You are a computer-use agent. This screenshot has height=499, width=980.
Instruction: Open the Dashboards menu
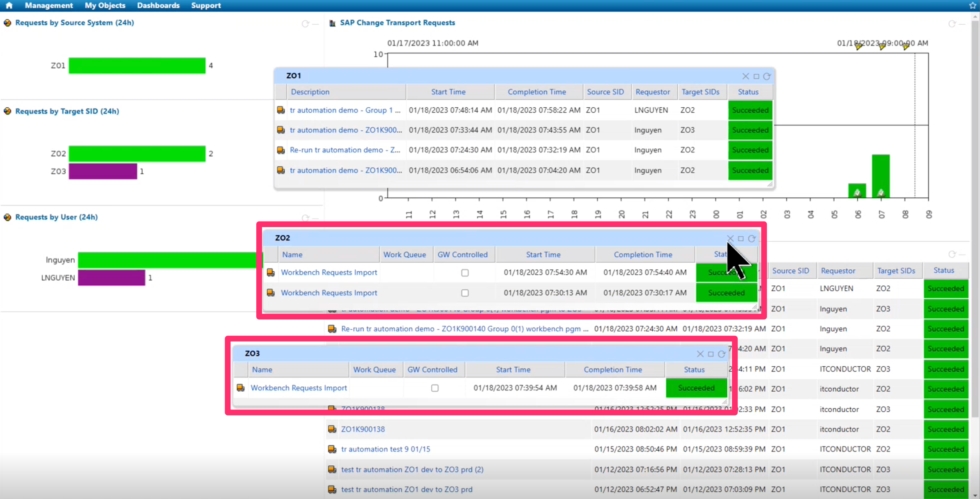(x=158, y=5)
